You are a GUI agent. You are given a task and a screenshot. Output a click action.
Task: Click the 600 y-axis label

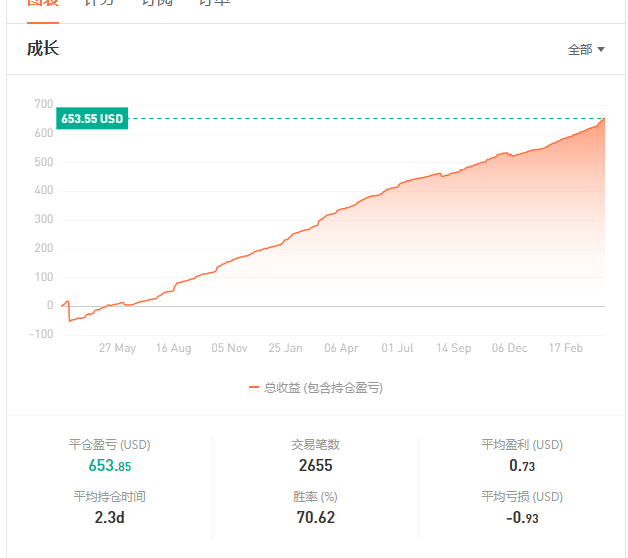point(44,133)
